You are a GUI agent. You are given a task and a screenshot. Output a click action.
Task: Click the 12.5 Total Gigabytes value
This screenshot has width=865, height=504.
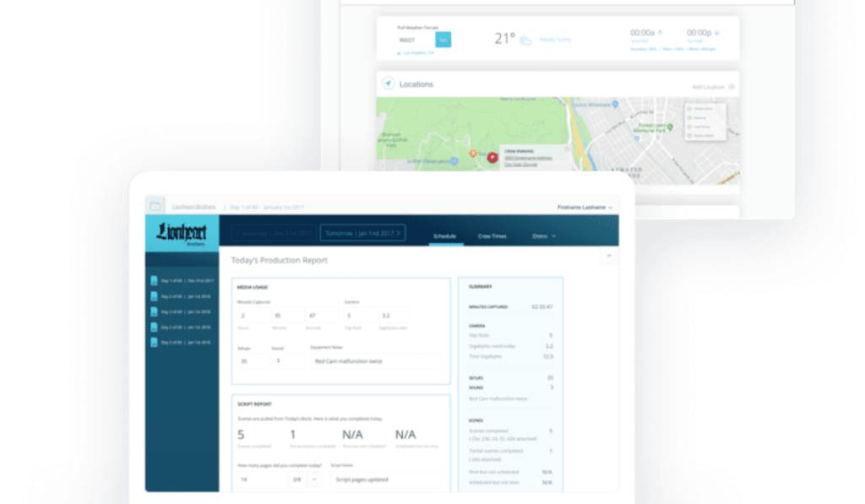[547, 356]
